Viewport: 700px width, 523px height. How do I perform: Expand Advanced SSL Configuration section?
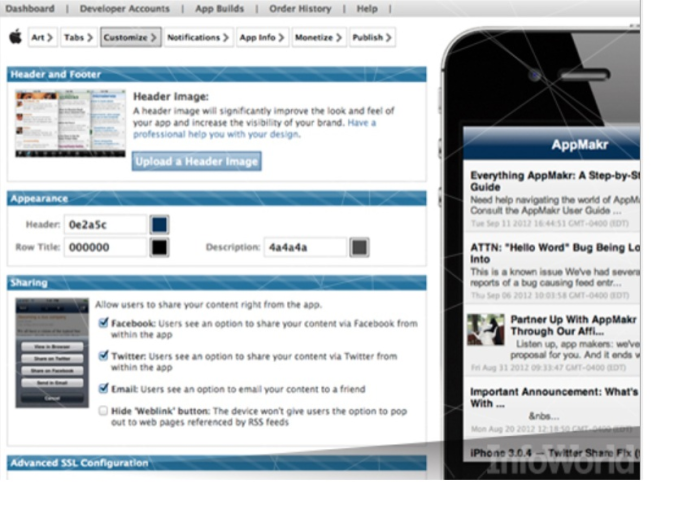[x=217, y=463]
